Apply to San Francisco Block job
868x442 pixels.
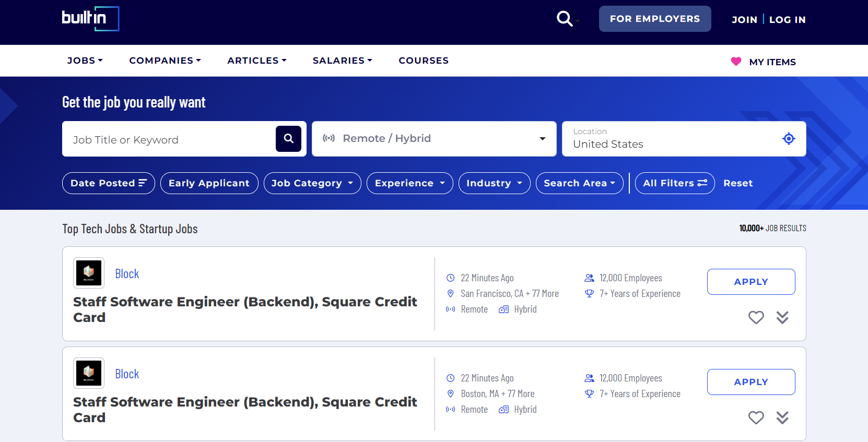point(751,282)
